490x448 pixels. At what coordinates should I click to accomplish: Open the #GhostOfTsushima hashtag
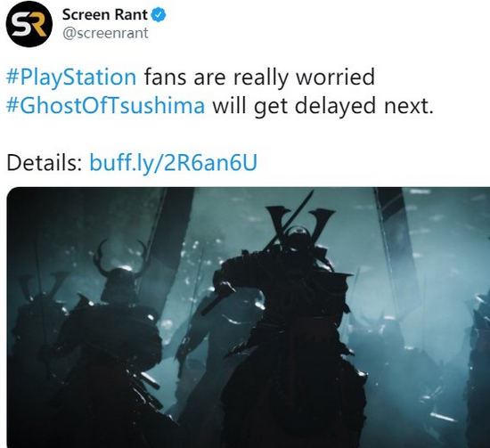[106, 106]
